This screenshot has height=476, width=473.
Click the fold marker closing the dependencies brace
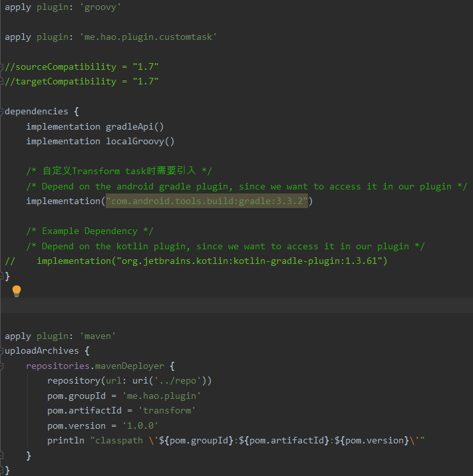point(1,276)
